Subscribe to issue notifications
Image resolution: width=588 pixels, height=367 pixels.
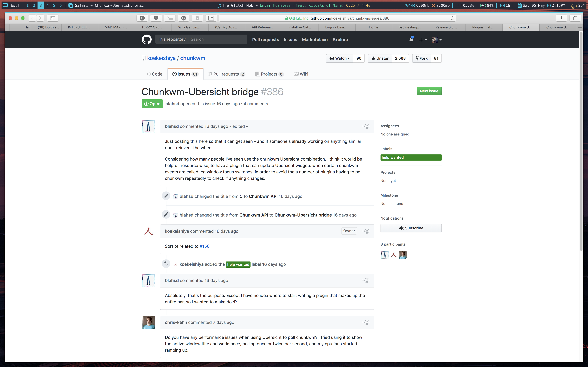pyautogui.click(x=411, y=228)
